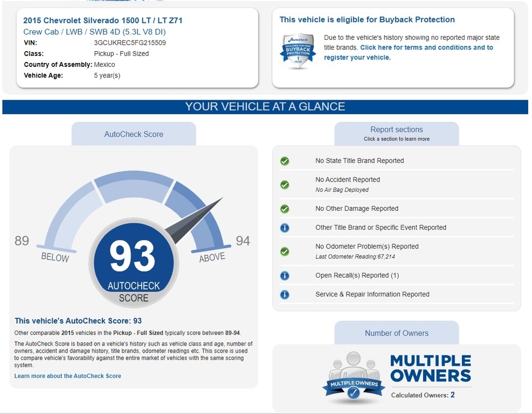Click the 2015 Chevrolet Silverado 1500 title
This screenshot has width=532, height=414.
[x=103, y=20]
